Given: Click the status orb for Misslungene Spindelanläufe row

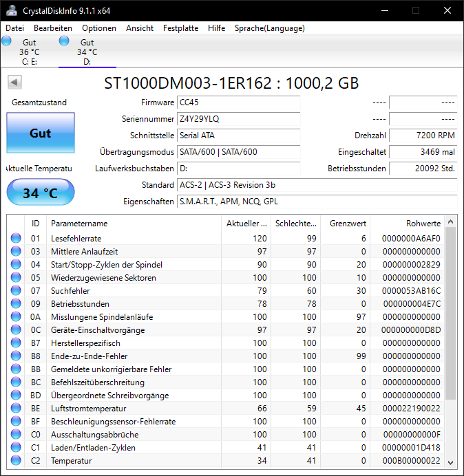Looking at the screenshot, I should (16, 316).
